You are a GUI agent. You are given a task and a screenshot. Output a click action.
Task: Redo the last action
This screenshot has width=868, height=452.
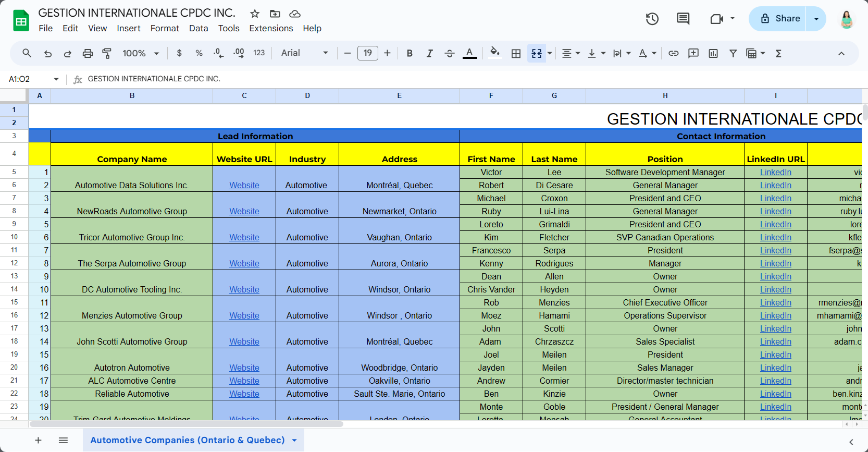click(68, 53)
